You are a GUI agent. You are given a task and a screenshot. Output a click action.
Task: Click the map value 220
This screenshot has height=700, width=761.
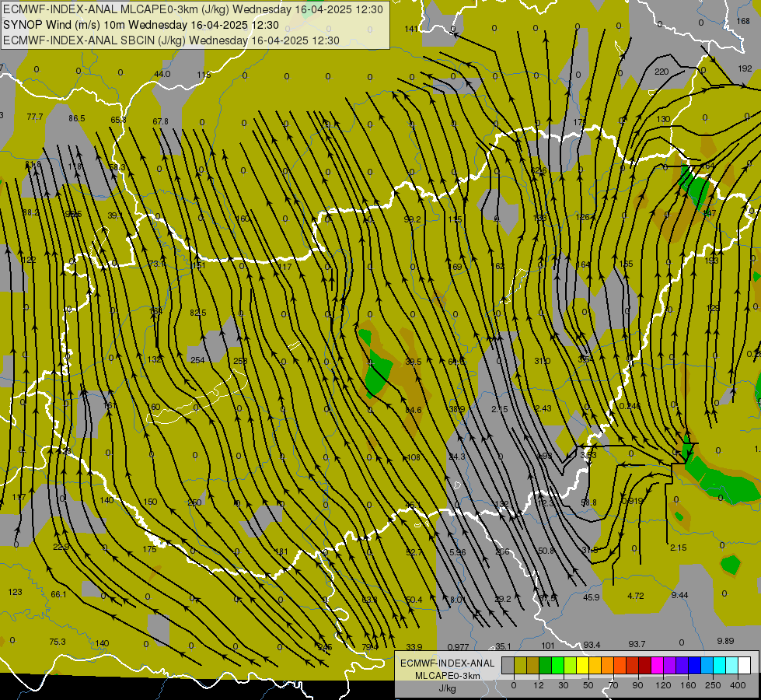662,72
